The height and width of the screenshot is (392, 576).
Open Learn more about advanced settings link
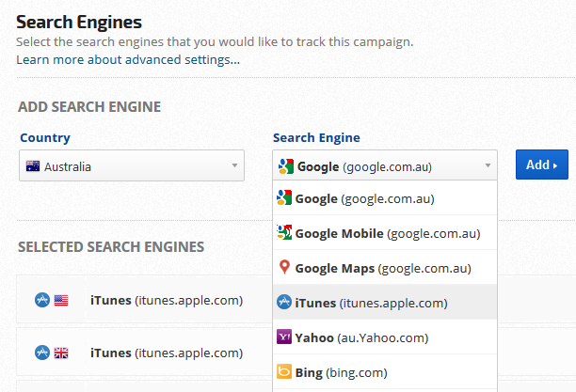coord(128,60)
